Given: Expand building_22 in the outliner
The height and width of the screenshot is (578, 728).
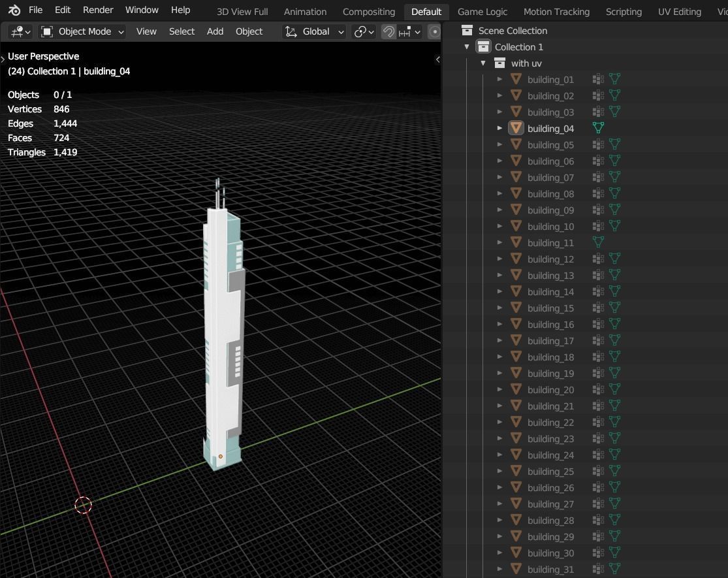Looking at the screenshot, I should pyautogui.click(x=499, y=422).
